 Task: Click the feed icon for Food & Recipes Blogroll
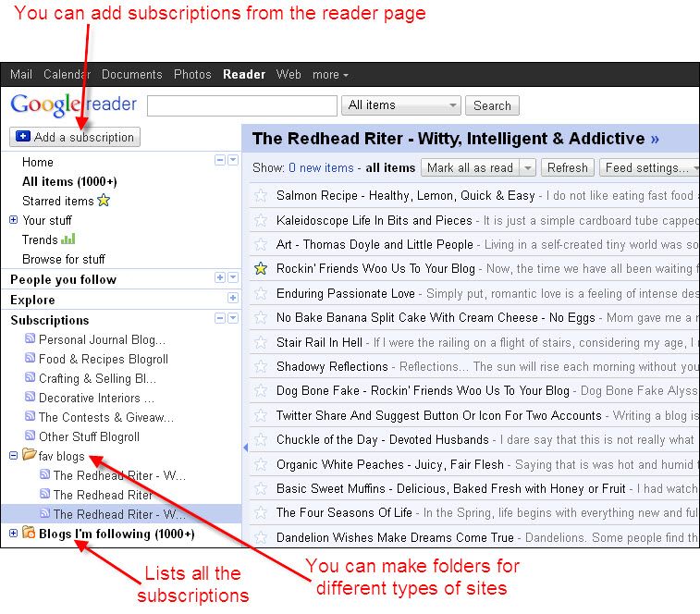tap(30, 358)
